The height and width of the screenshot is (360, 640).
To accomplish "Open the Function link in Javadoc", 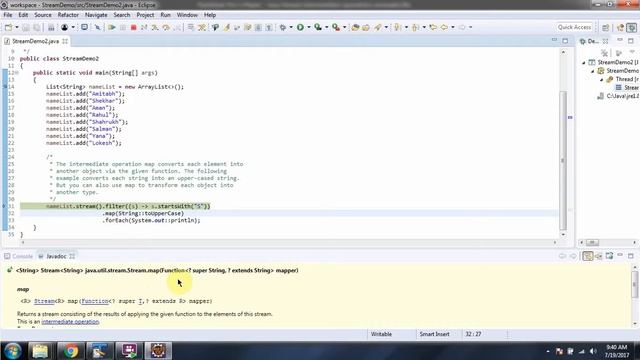I will point(95,301).
